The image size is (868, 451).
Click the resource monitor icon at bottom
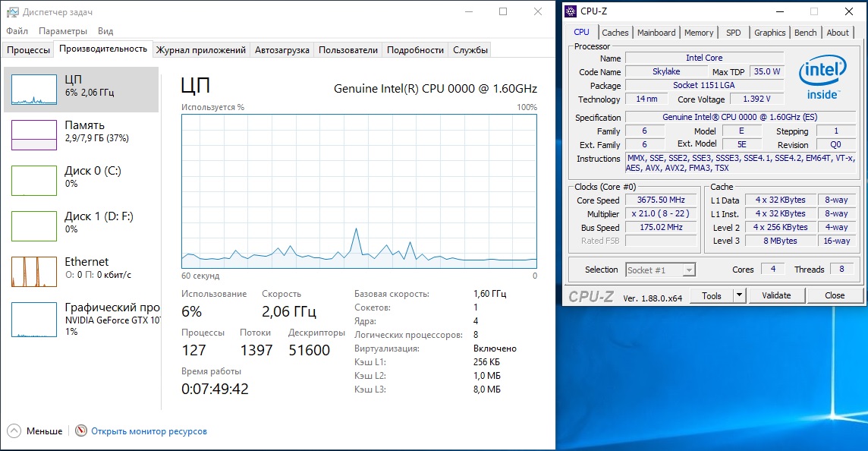click(x=81, y=430)
